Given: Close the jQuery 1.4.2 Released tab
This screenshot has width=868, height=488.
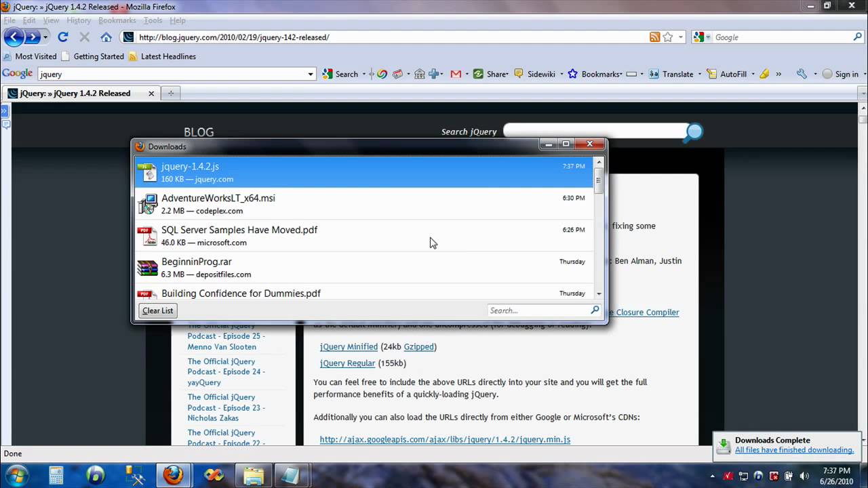Looking at the screenshot, I should (151, 94).
